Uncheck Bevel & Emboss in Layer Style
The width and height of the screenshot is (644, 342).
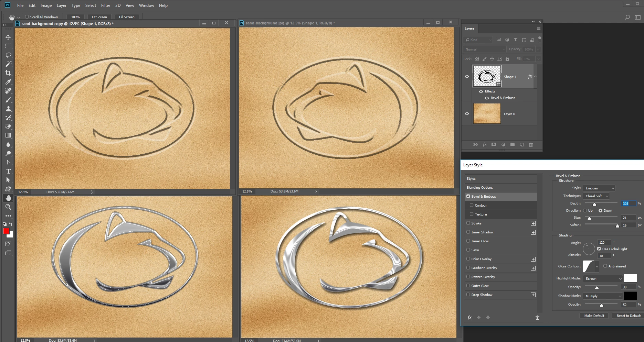coord(468,196)
